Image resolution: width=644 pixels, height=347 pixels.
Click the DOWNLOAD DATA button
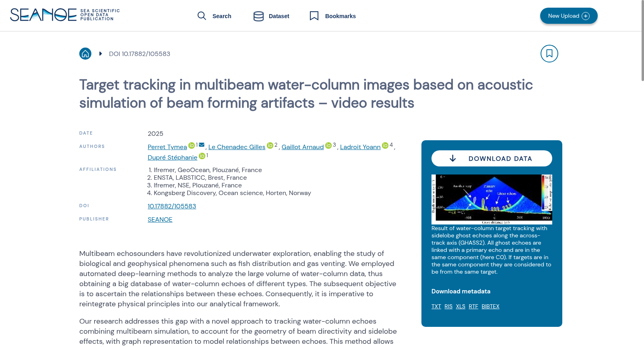pos(492,158)
